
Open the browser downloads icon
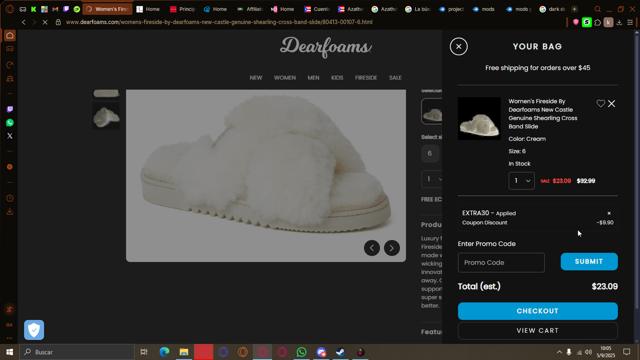[x=619, y=22]
